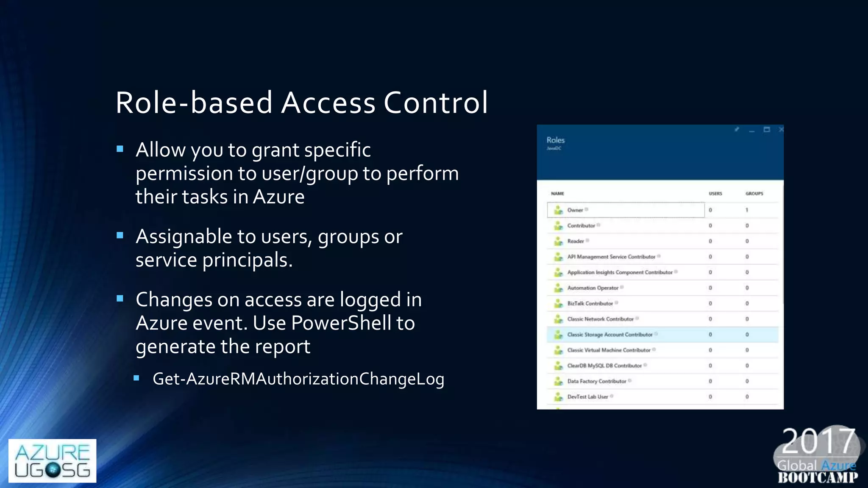Open the Classic Virtual Machine Contributor role

(609, 350)
